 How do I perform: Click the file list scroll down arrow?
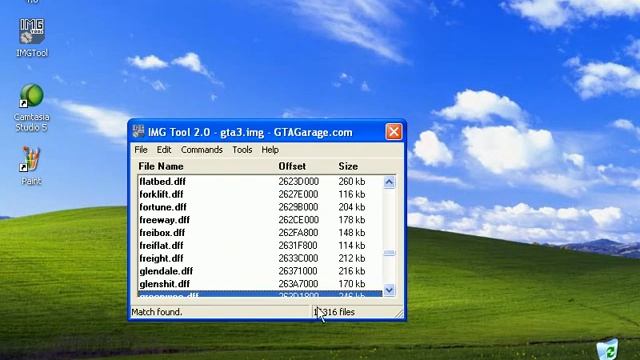click(389, 290)
